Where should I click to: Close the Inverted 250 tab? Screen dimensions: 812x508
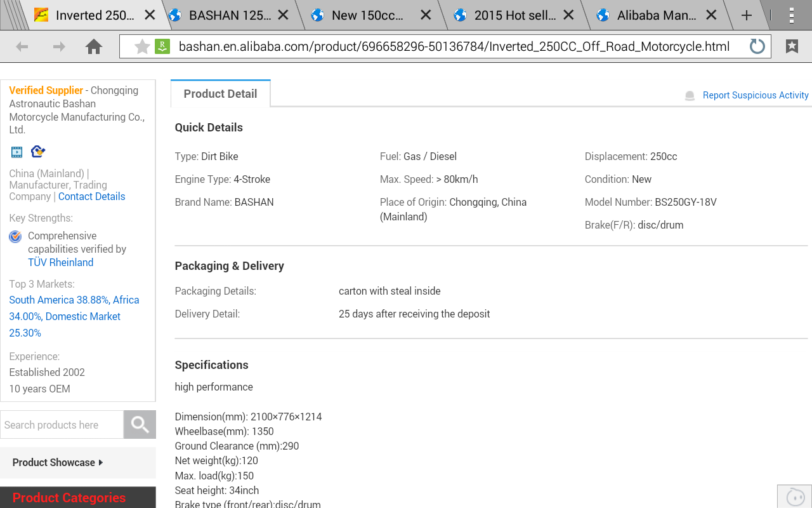(150, 15)
